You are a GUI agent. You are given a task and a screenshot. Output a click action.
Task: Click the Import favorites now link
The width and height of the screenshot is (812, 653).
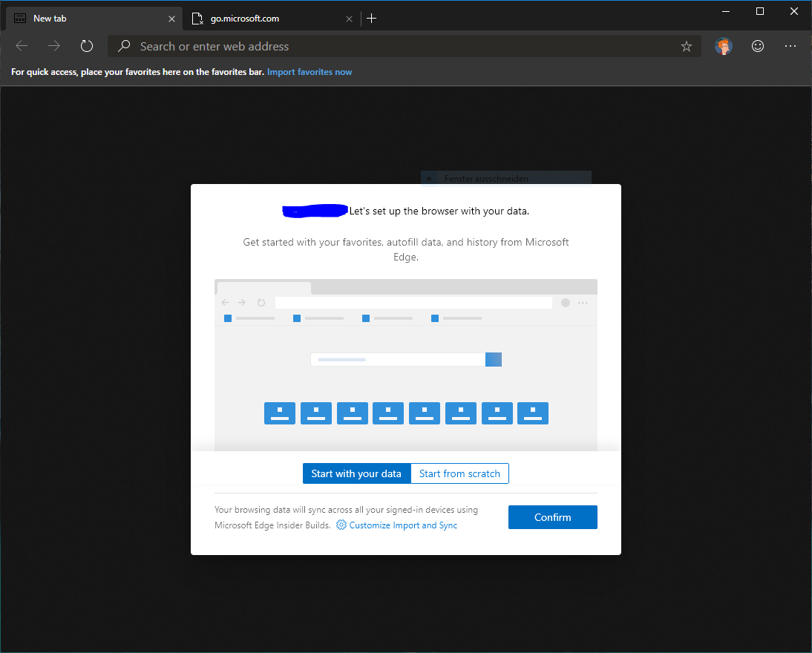coord(310,72)
